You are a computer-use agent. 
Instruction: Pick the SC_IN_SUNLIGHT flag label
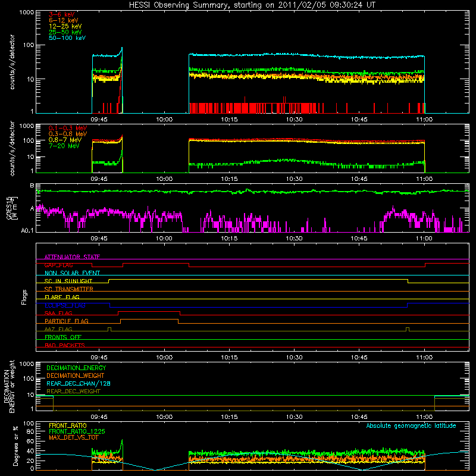click(x=68, y=281)
